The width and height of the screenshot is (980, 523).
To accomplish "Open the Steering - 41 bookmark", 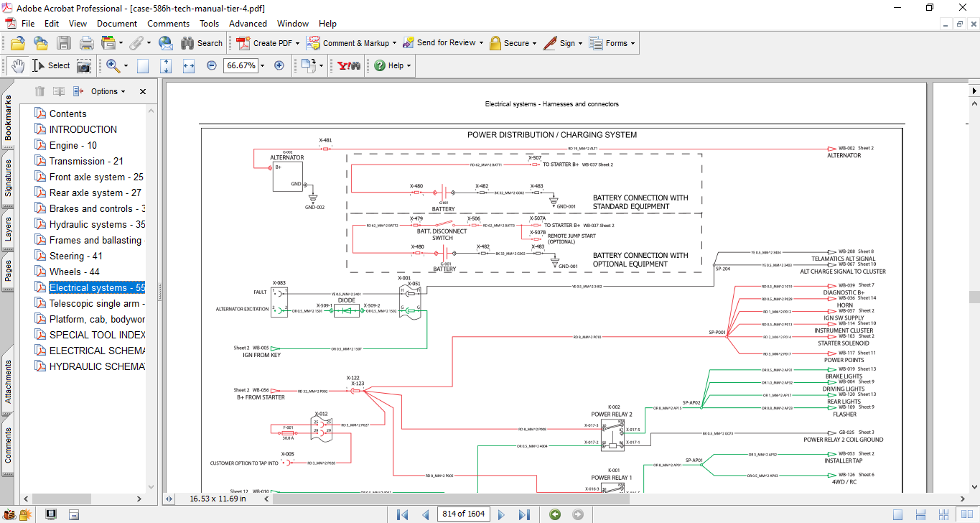I will pyautogui.click(x=75, y=256).
